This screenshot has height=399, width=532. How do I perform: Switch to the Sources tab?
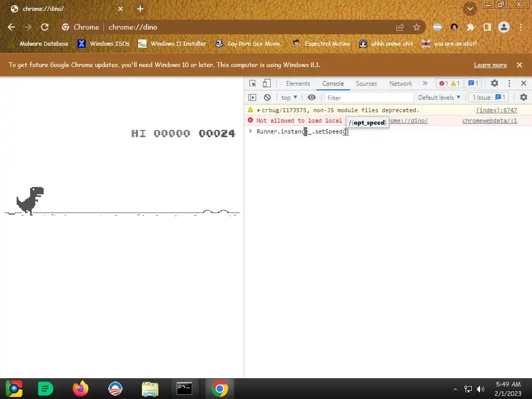pyautogui.click(x=366, y=84)
